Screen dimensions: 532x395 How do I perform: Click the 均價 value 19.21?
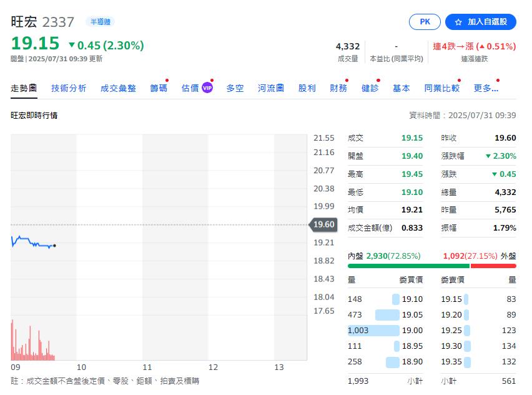[412, 210]
